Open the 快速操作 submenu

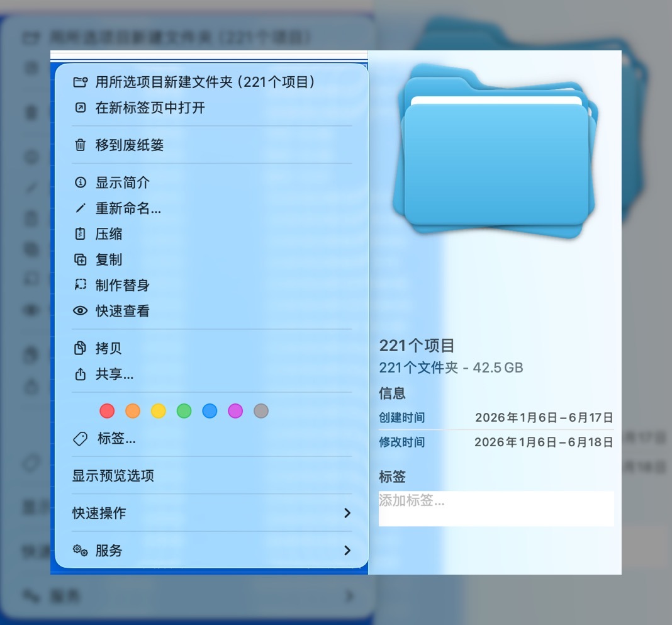(x=211, y=513)
